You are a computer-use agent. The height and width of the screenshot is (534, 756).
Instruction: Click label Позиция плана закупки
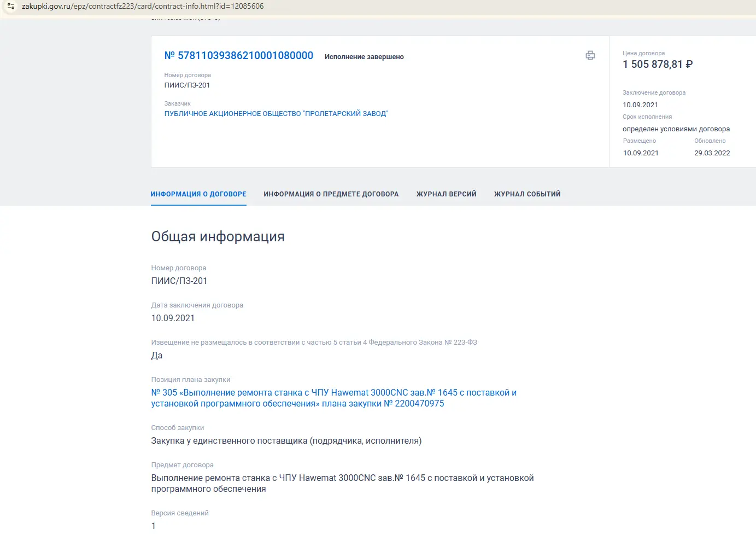click(191, 380)
